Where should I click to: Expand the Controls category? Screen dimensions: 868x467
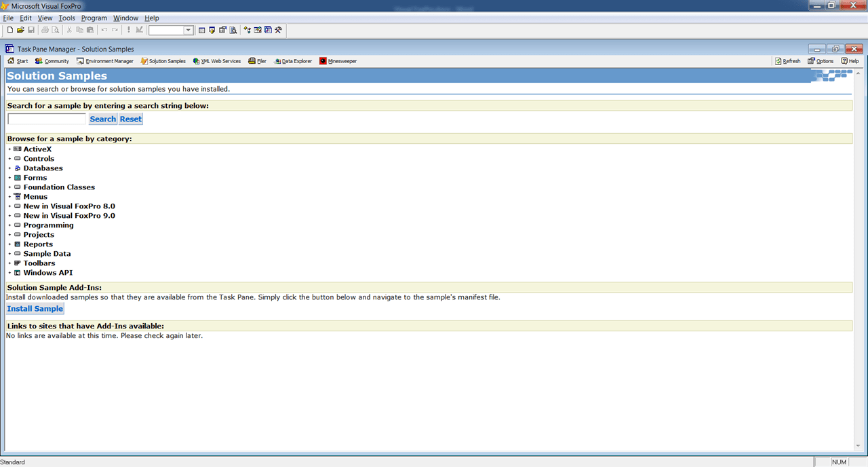point(10,159)
